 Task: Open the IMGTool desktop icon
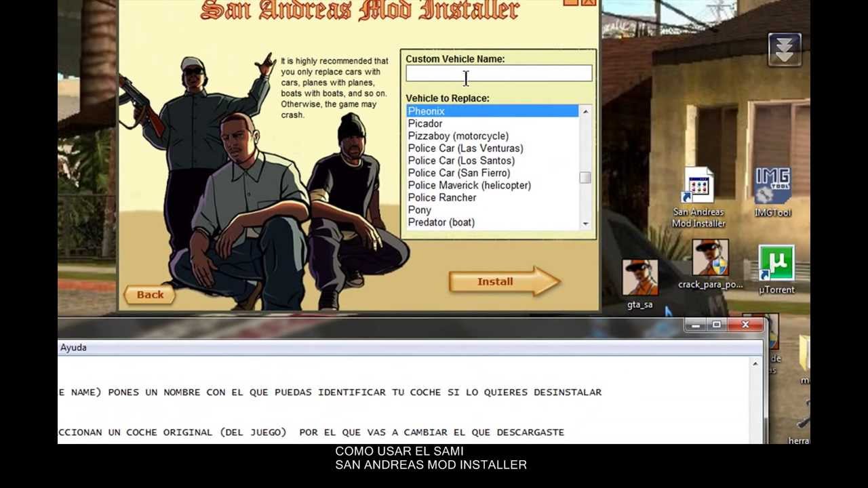pyautogui.click(x=773, y=192)
